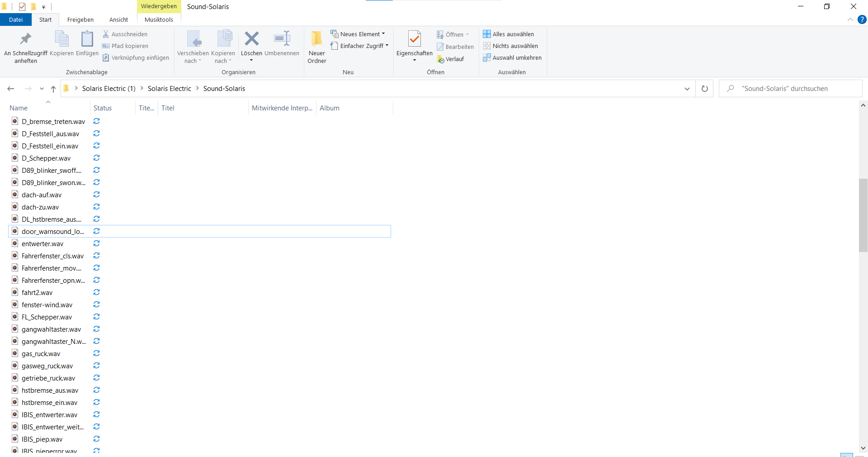Viewport: 868px width, 457px height.
Task: Click Solaris Electric (1) breadcrumb
Action: pos(108,89)
